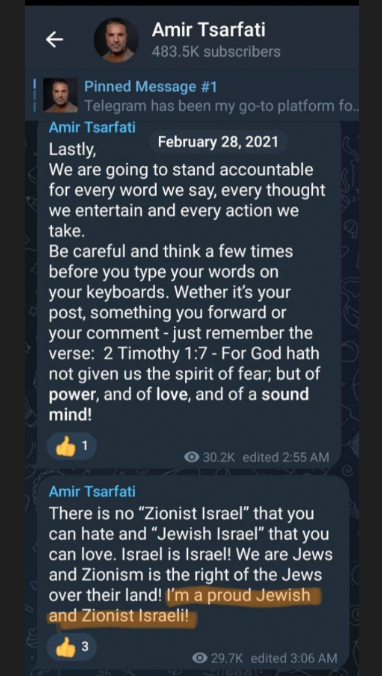Screen dimensions: 382x676
Task: Tap the February 28, 2021 date badge
Action: click(x=218, y=142)
